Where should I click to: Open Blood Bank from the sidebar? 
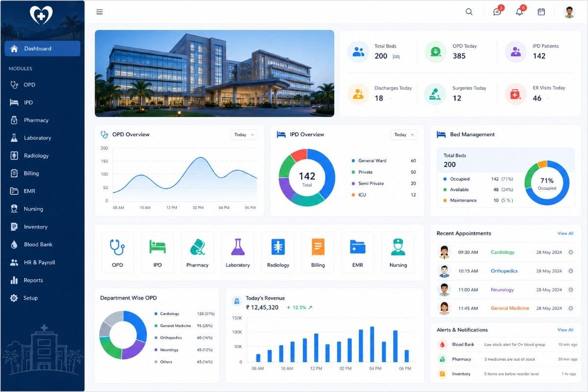42,245
